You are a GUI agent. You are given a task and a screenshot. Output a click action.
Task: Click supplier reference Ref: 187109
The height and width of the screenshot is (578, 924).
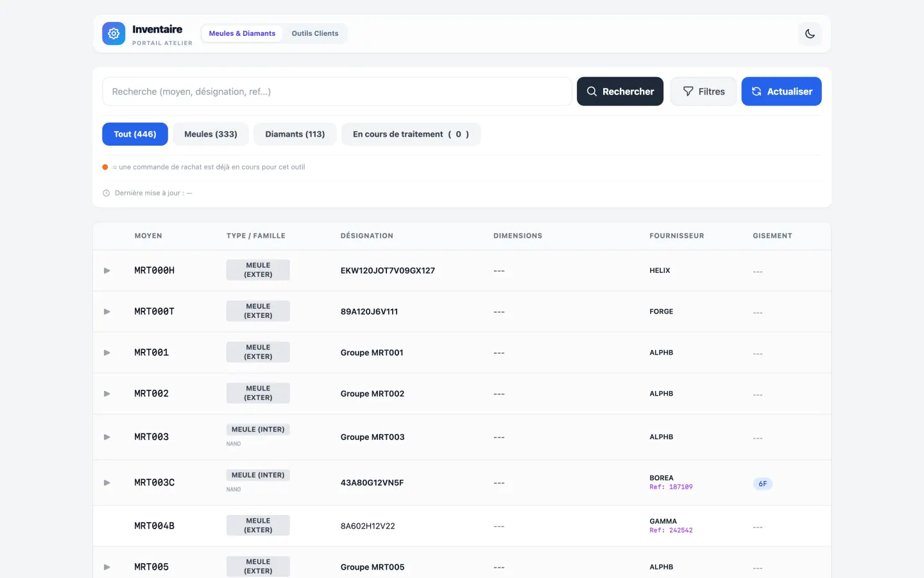coord(671,487)
